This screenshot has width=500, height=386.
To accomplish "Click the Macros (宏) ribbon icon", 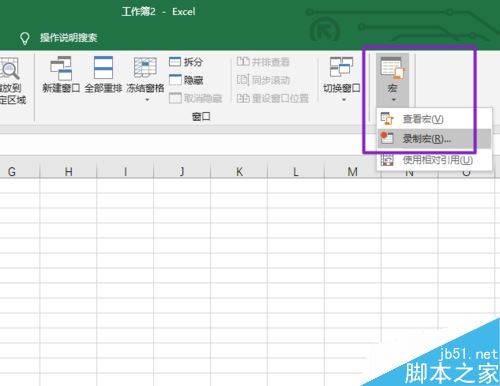I will [392, 68].
